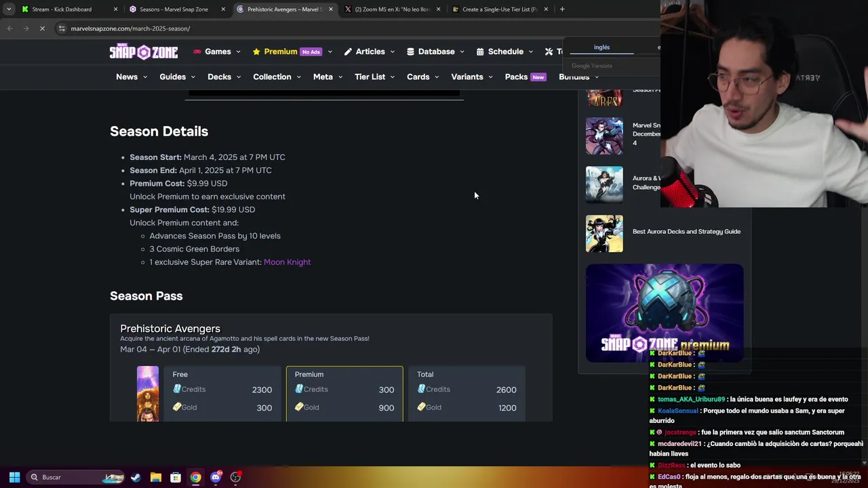Image resolution: width=868 pixels, height=488 pixels.
Task: Open the Aurora Challenge article thumbnail
Action: (604, 184)
